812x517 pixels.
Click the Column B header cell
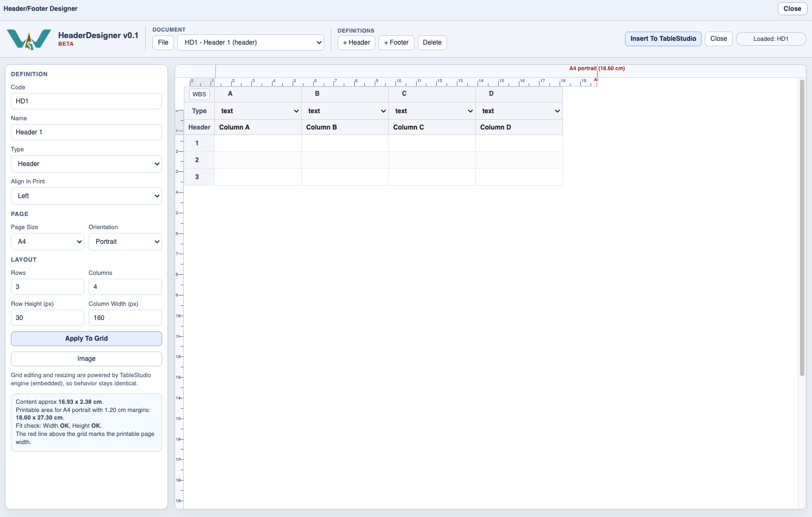coord(345,127)
